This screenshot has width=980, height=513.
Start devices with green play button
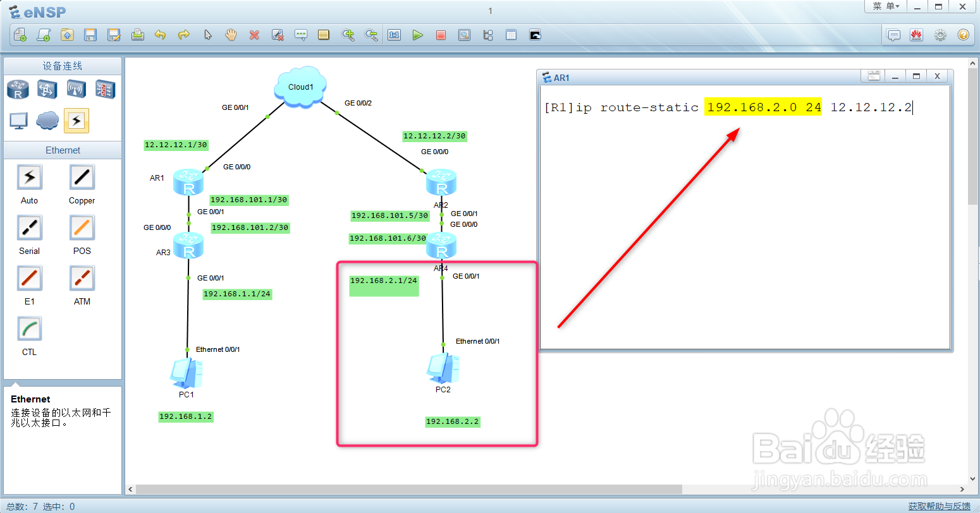(418, 35)
